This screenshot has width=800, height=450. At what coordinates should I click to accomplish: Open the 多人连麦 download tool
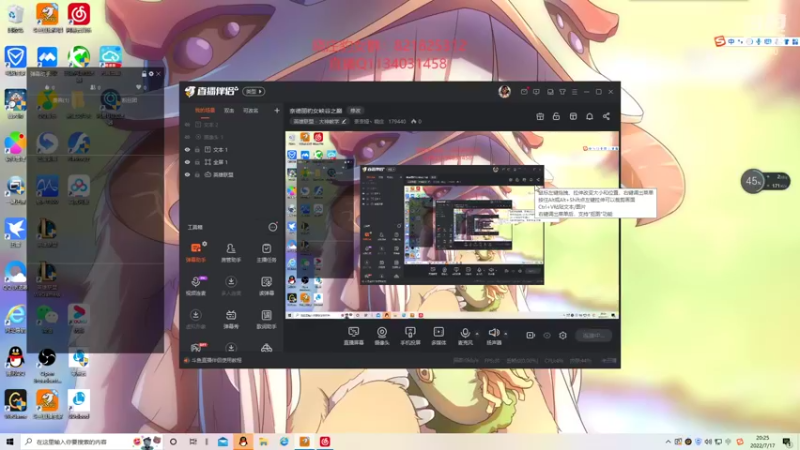point(231,286)
